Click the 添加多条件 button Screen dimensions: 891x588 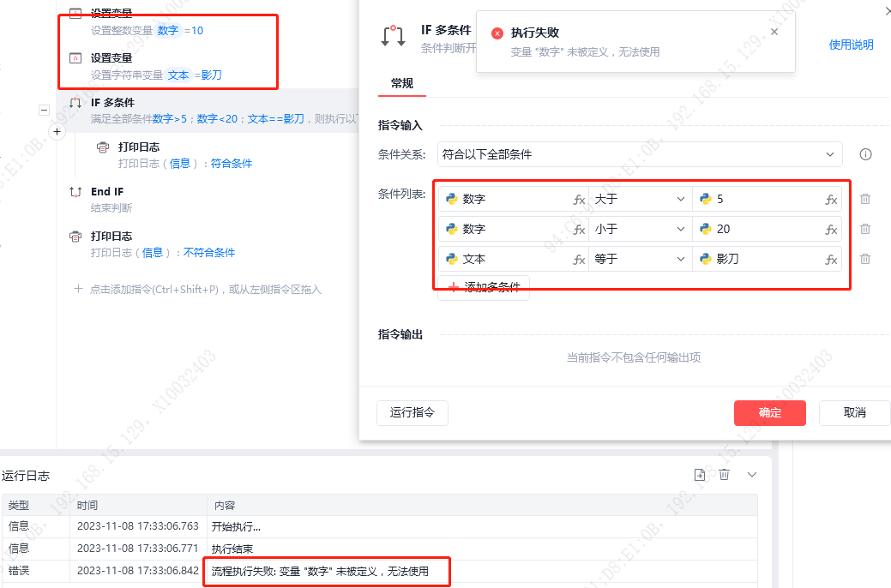coord(484,287)
